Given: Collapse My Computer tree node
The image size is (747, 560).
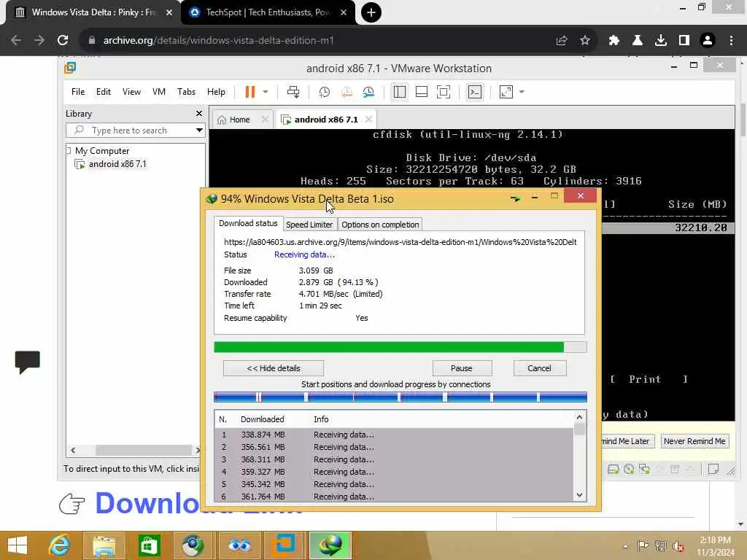Looking at the screenshot, I should coord(69,150).
